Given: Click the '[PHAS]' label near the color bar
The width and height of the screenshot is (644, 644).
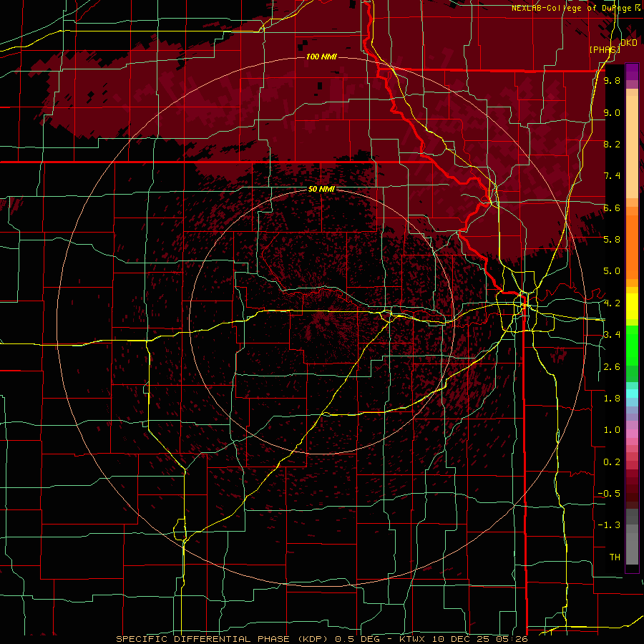Looking at the screenshot, I should 605,49.
